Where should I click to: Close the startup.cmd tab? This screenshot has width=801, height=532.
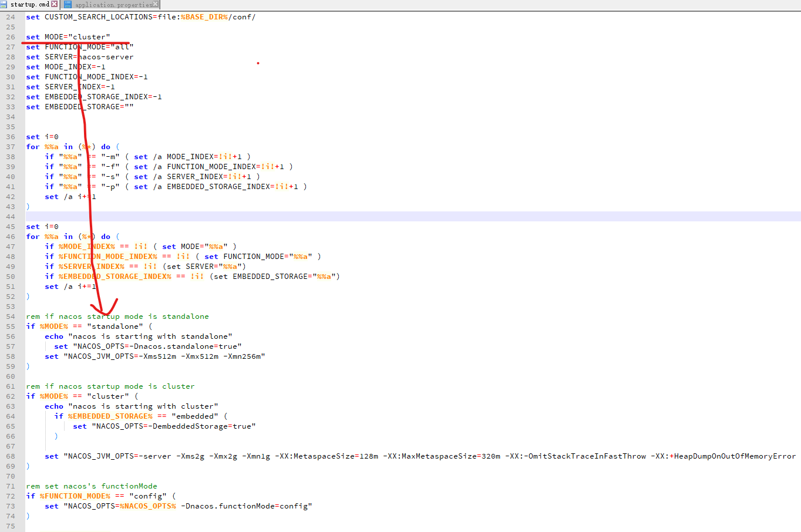coord(55,4)
